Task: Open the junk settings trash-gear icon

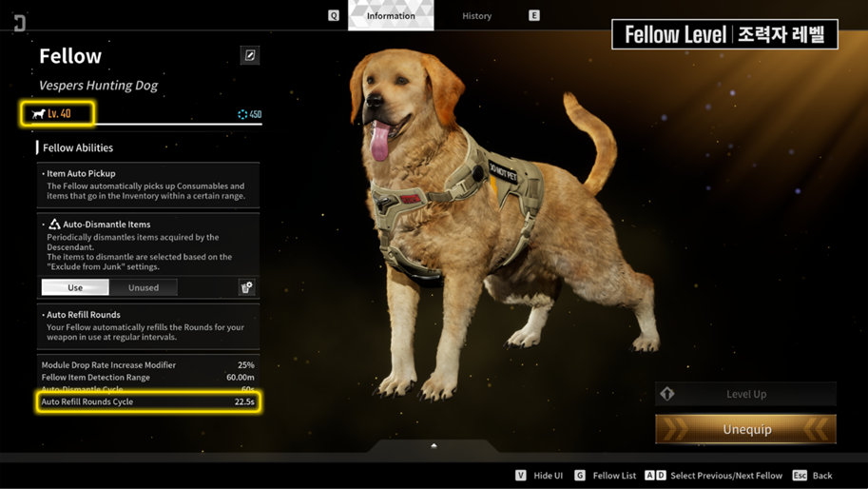Action: (x=246, y=287)
